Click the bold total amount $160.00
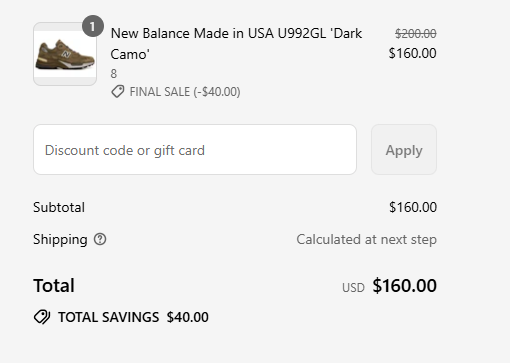 coord(405,286)
